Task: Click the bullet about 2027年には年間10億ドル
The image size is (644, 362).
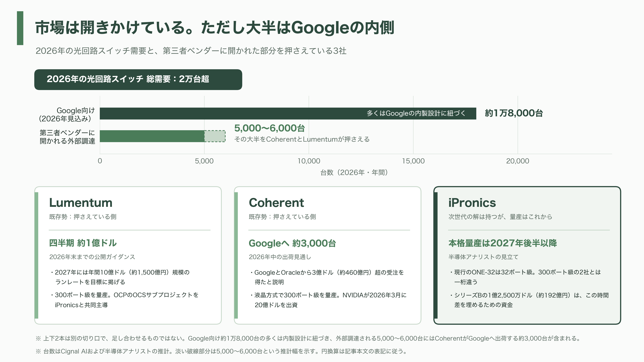Action: (120, 277)
